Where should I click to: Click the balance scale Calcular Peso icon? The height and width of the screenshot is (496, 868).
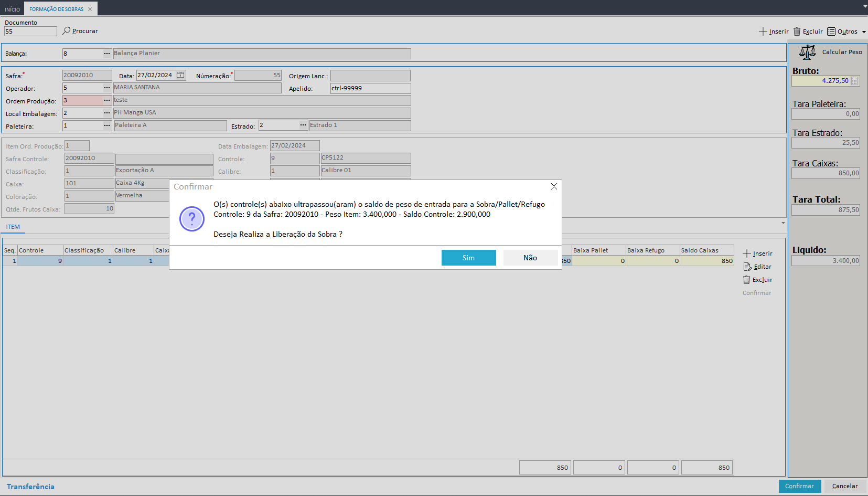[808, 52]
